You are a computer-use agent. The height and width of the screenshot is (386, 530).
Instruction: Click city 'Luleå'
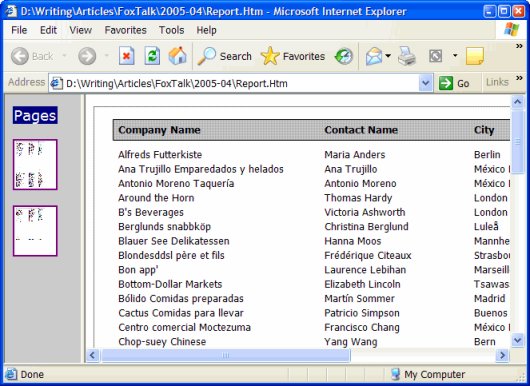click(x=486, y=226)
